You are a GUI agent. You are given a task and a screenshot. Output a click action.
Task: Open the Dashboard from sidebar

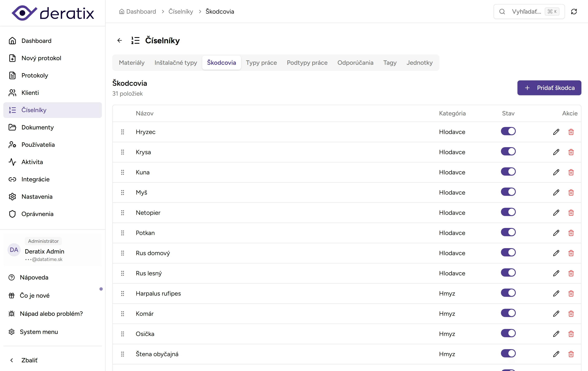coord(36,40)
